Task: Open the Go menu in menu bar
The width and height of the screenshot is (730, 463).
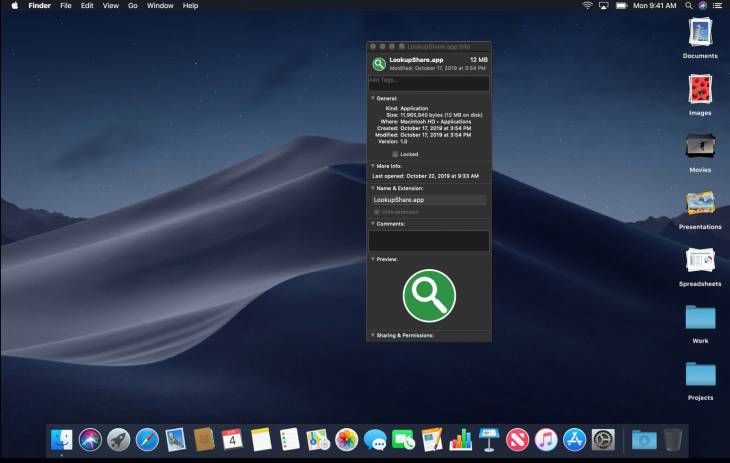Action: click(x=133, y=6)
